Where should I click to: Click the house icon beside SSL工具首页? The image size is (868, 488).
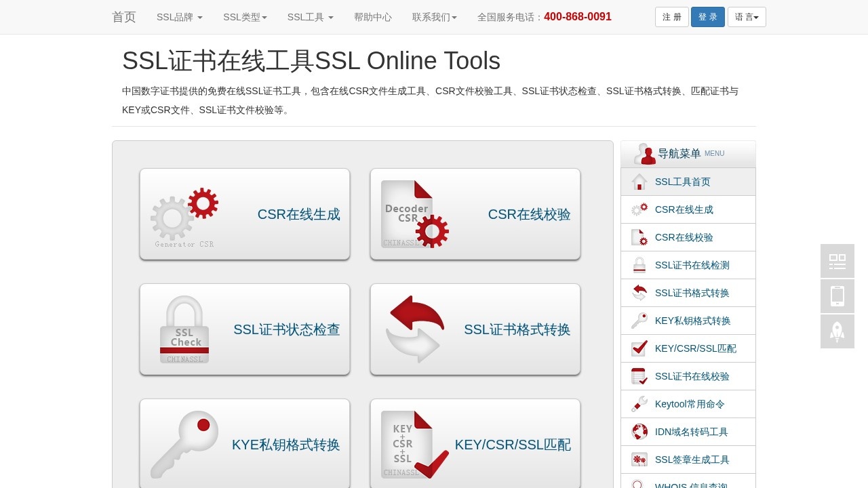coord(639,182)
